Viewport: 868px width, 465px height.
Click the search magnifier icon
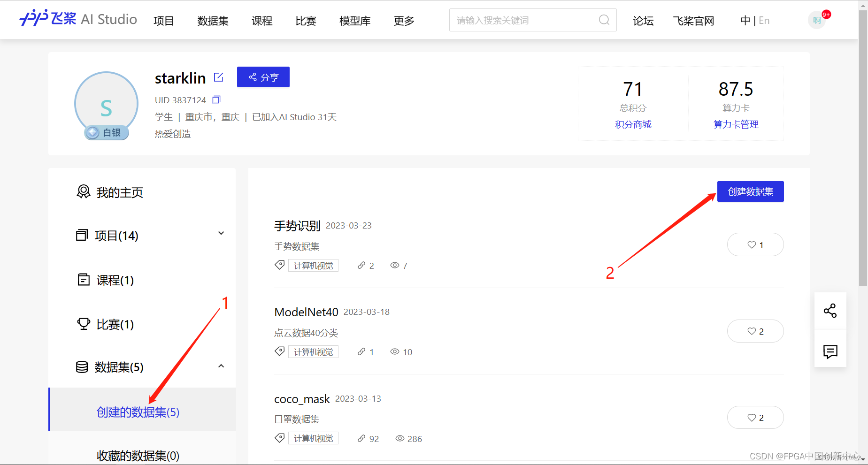click(604, 20)
